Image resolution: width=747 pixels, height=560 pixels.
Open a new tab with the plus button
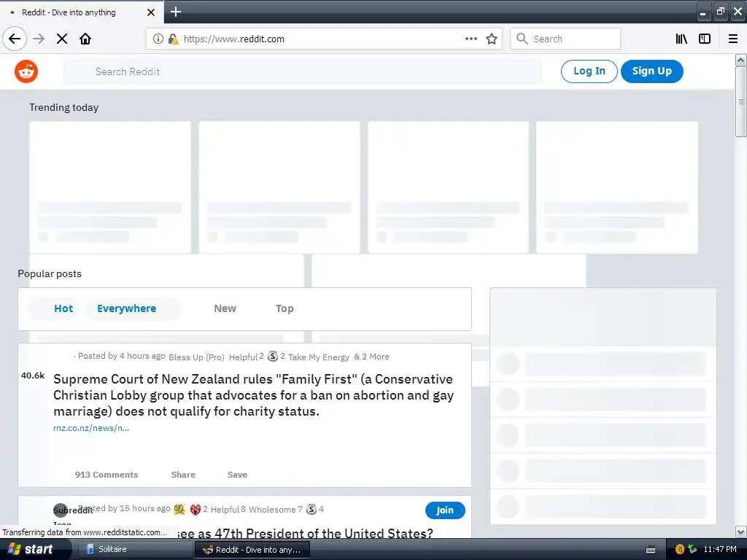175,12
